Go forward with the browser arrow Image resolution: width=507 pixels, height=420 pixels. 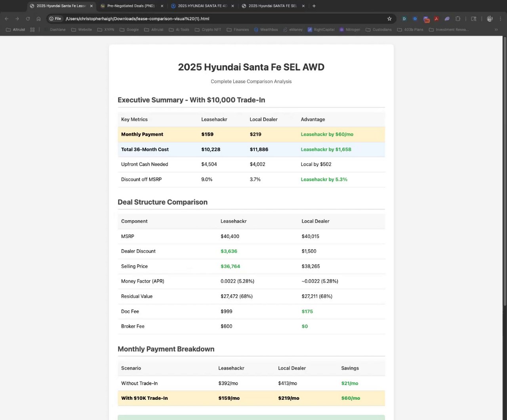click(17, 19)
